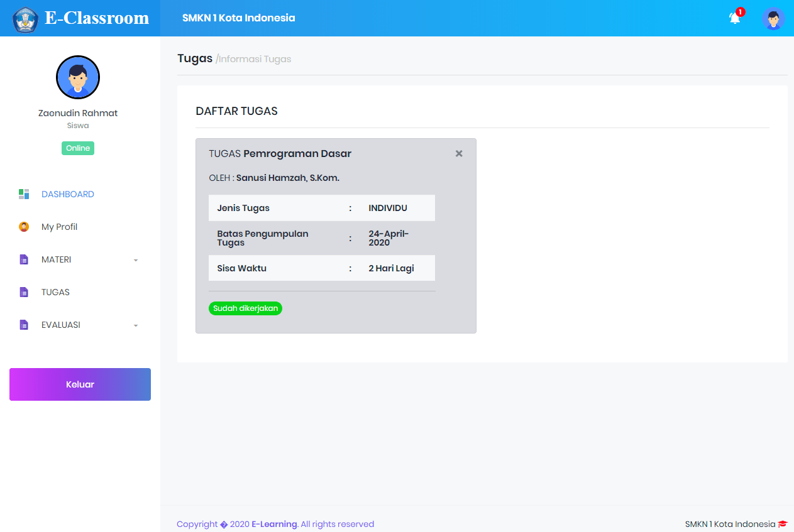Click the EVALUASI document icon
The width and height of the screenshot is (794, 532).
point(24,325)
